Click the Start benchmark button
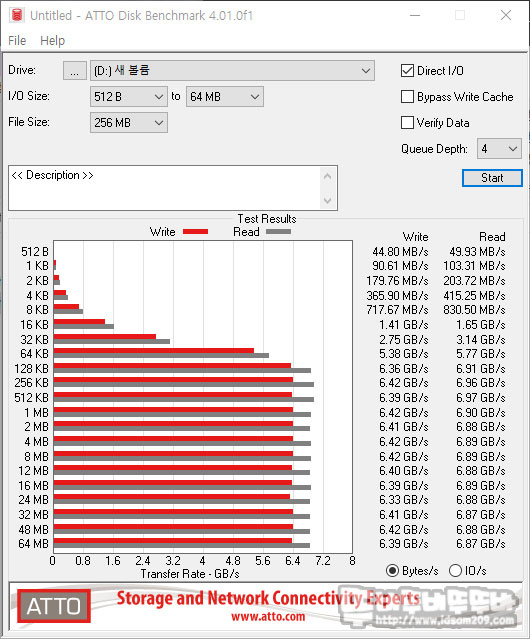Image resolution: width=530 pixels, height=639 pixels. [x=492, y=178]
